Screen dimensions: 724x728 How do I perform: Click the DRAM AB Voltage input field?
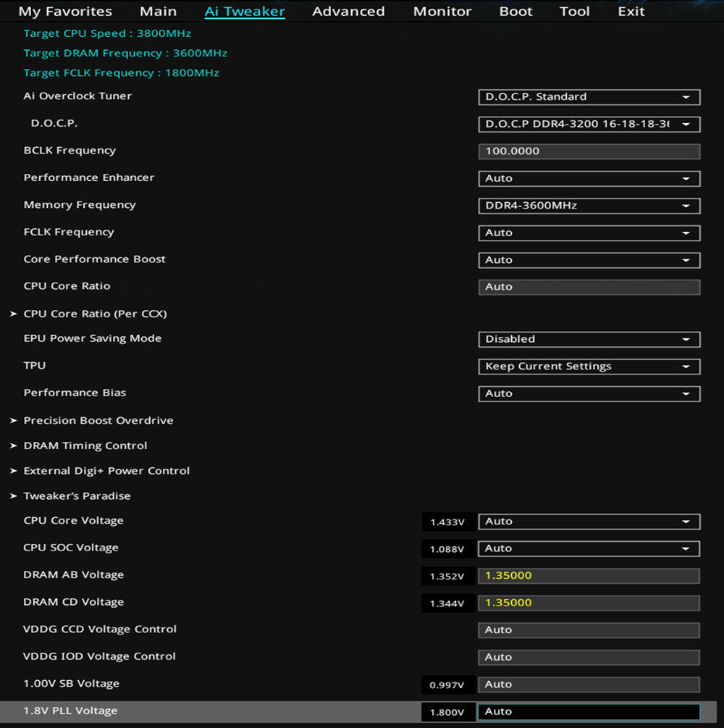(x=589, y=576)
